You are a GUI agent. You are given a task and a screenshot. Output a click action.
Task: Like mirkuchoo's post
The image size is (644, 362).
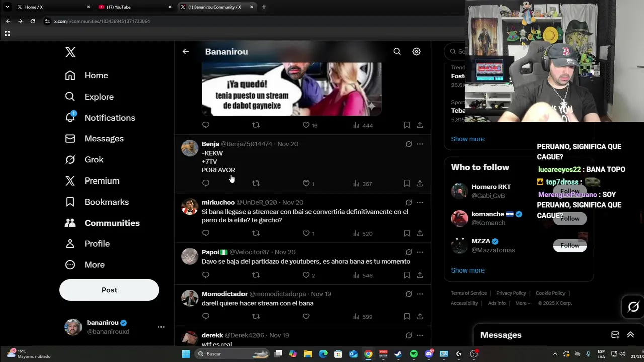(x=306, y=233)
